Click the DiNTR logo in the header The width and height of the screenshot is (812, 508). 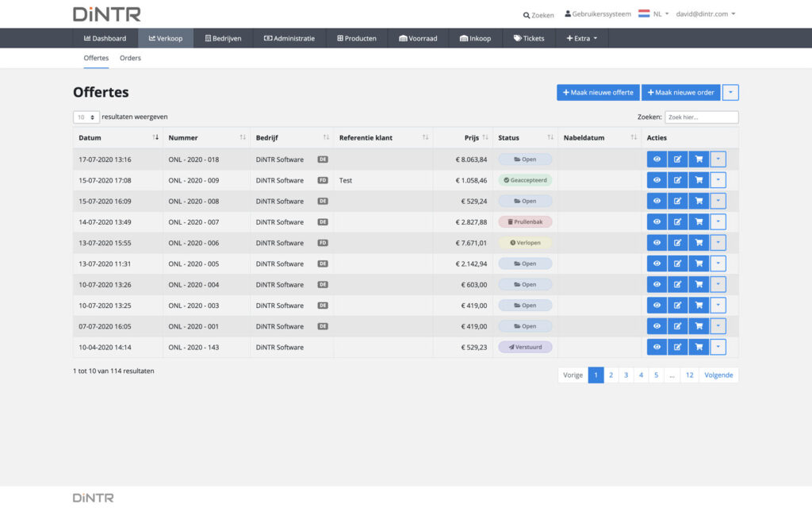(x=106, y=14)
